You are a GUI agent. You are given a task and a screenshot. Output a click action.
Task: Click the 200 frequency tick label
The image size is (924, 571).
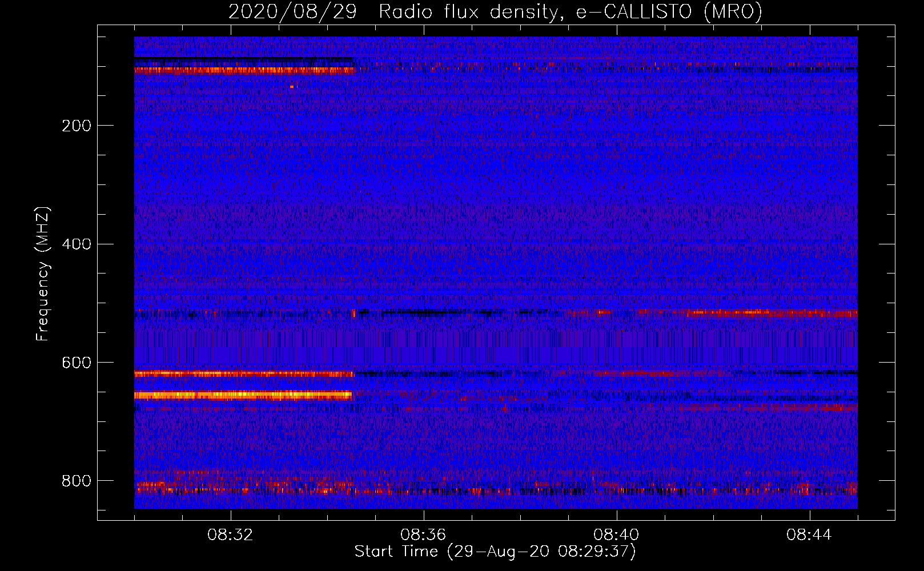click(x=77, y=126)
